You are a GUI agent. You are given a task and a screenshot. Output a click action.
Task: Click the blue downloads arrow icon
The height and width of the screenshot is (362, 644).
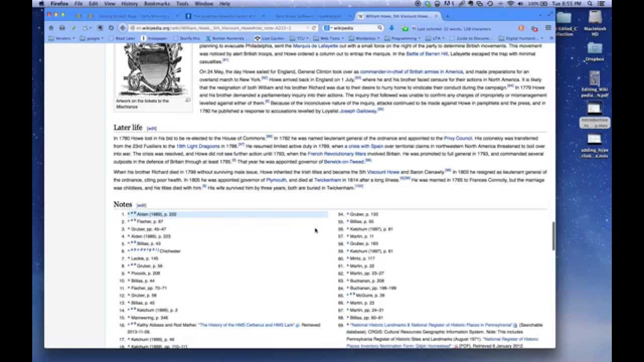click(x=391, y=28)
